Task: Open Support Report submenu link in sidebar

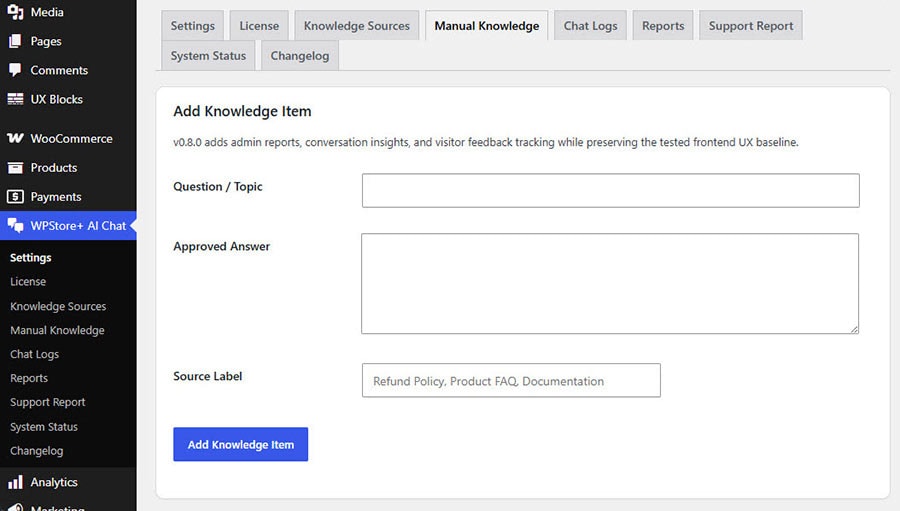Action: (x=48, y=402)
